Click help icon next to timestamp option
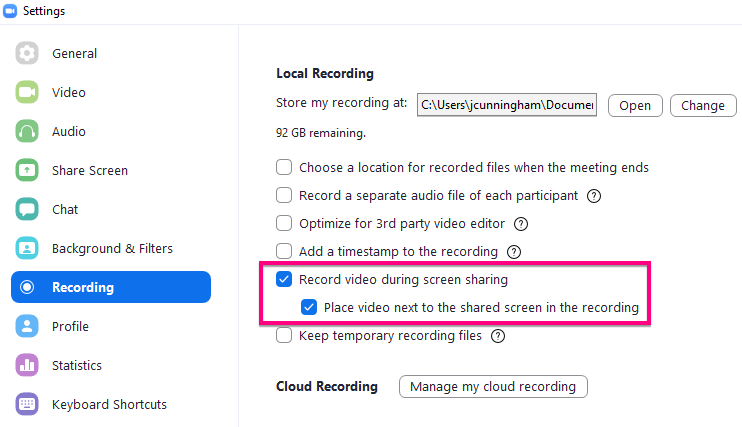 click(x=514, y=252)
